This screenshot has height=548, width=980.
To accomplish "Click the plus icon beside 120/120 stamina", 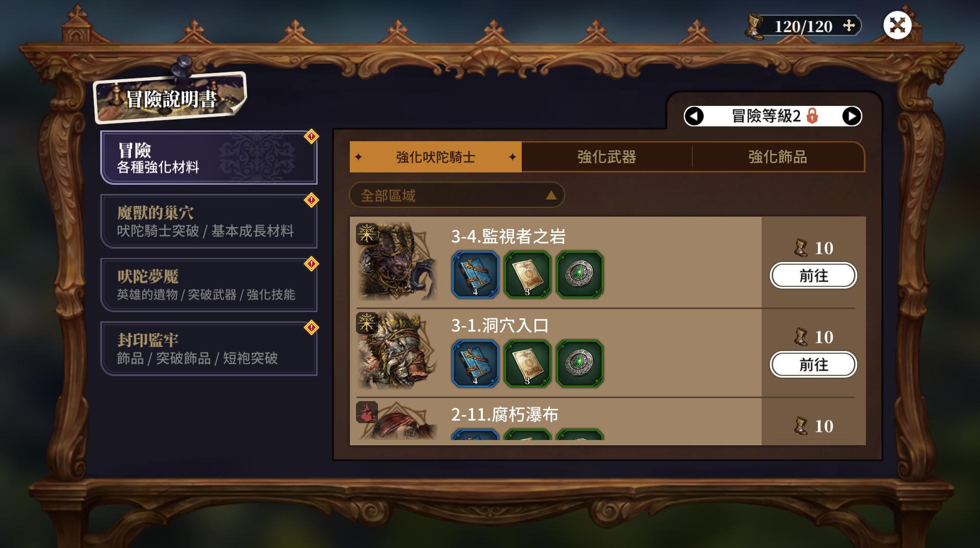I will point(849,26).
